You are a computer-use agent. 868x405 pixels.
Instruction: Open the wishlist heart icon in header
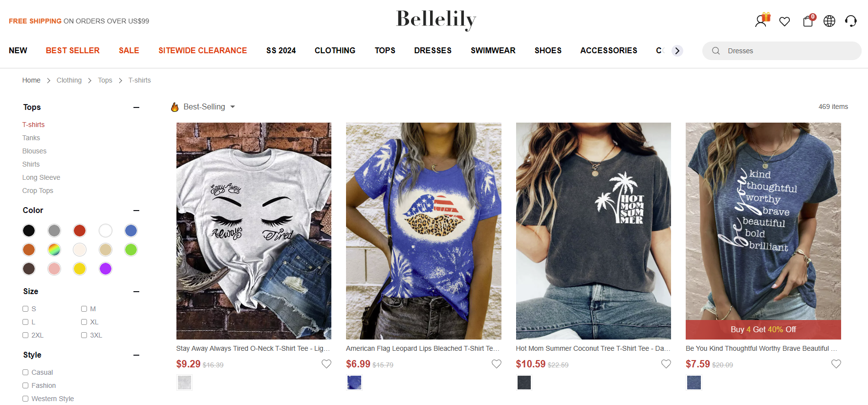pyautogui.click(x=784, y=21)
